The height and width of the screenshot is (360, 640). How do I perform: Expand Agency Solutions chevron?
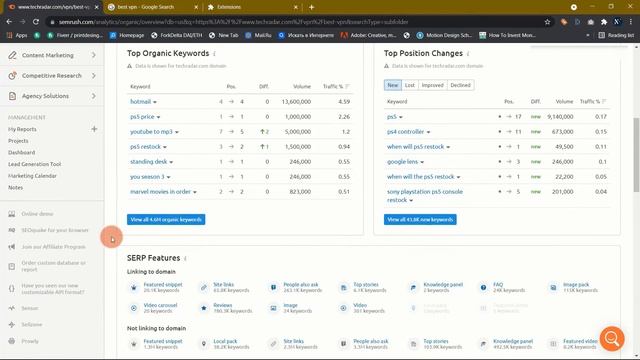pyautogui.click(x=94, y=96)
